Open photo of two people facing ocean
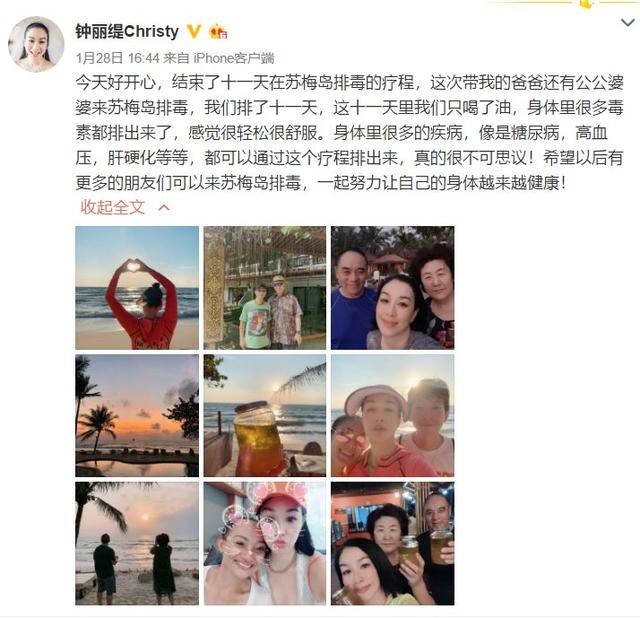Image resolution: width=640 pixels, height=618 pixels. 137,543
